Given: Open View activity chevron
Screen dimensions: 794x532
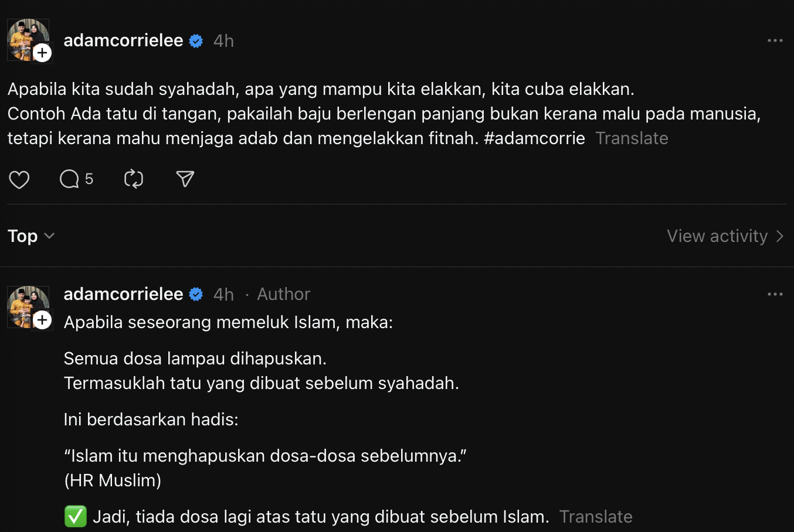Looking at the screenshot, I should point(726,236).
